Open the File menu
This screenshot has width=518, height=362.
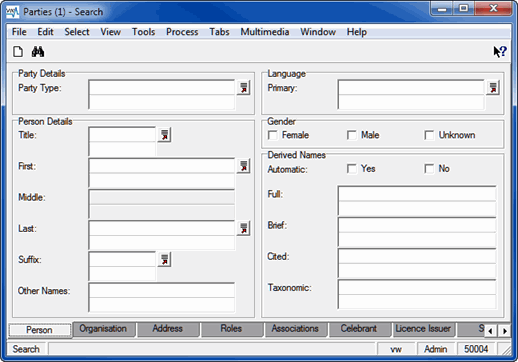tap(19, 32)
